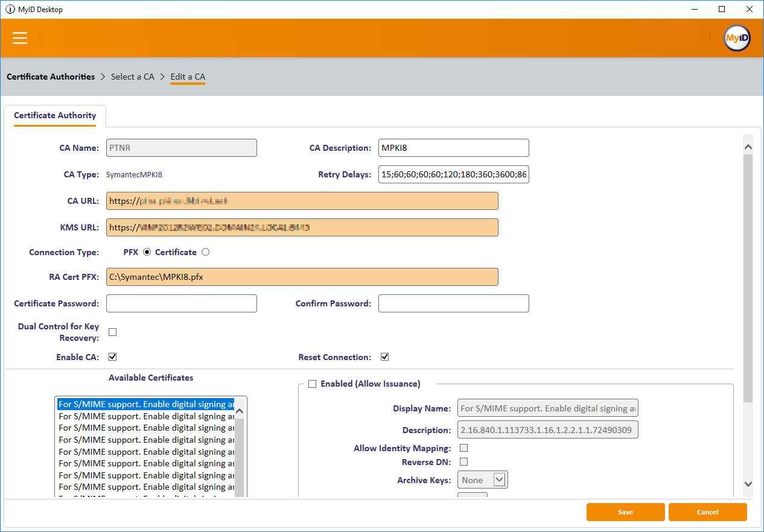This screenshot has height=532, width=764.
Task: Save the CA settings
Action: pyautogui.click(x=626, y=512)
